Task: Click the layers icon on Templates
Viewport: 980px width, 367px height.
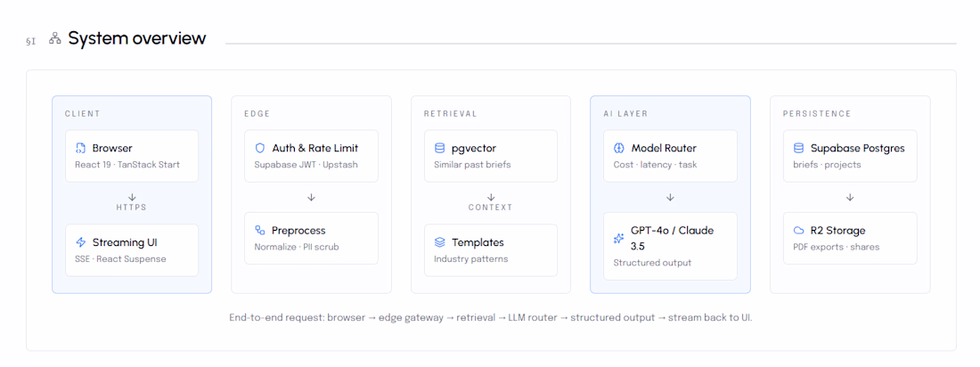Action: pyautogui.click(x=439, y=242)
